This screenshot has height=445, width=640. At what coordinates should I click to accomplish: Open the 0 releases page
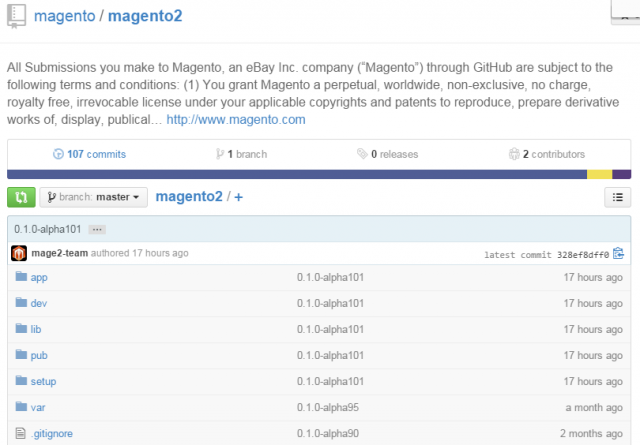coord(395,154)
